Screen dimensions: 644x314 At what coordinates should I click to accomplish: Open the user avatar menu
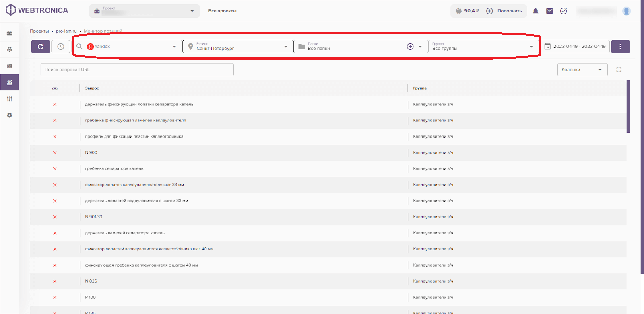(x=626, y=11)
